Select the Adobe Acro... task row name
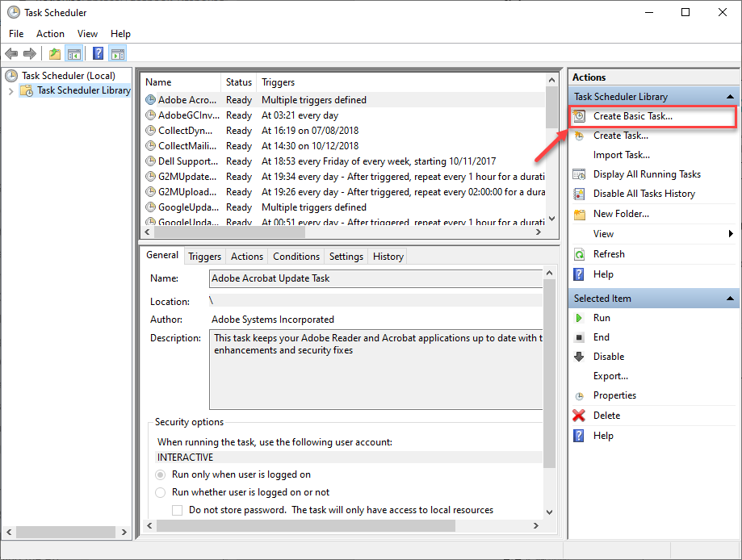The height and width of the screenshot is (560, 742). pos(187,100)
